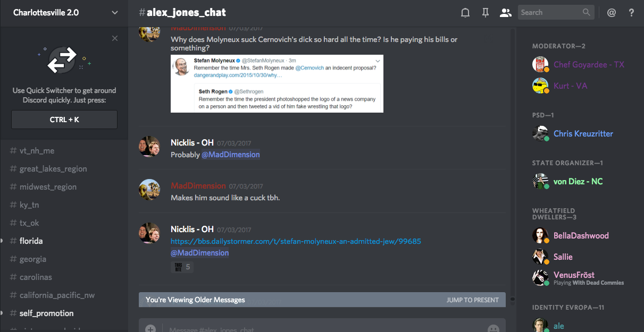Open the self_promotion channel
This screenshot has height=332, width=644.
46,313
